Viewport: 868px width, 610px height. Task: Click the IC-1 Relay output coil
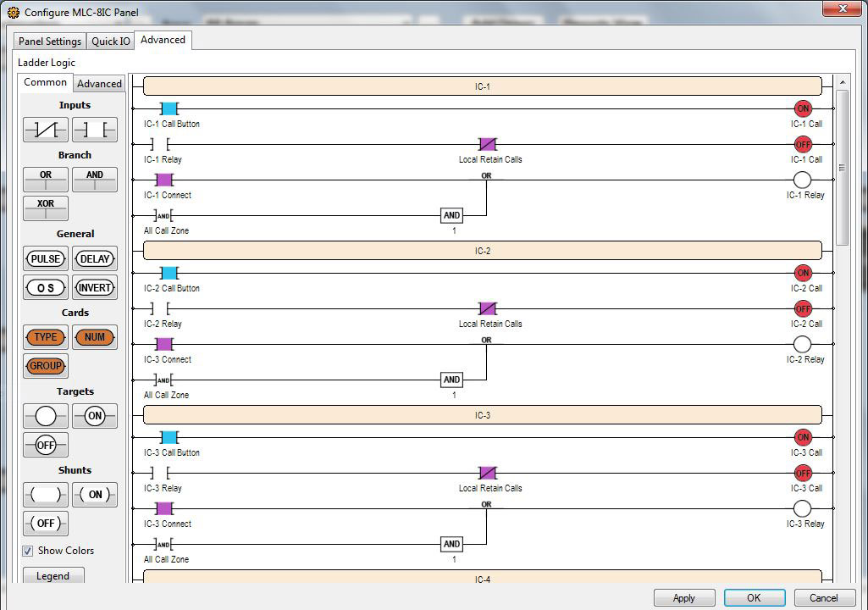[x=802, y=180]
